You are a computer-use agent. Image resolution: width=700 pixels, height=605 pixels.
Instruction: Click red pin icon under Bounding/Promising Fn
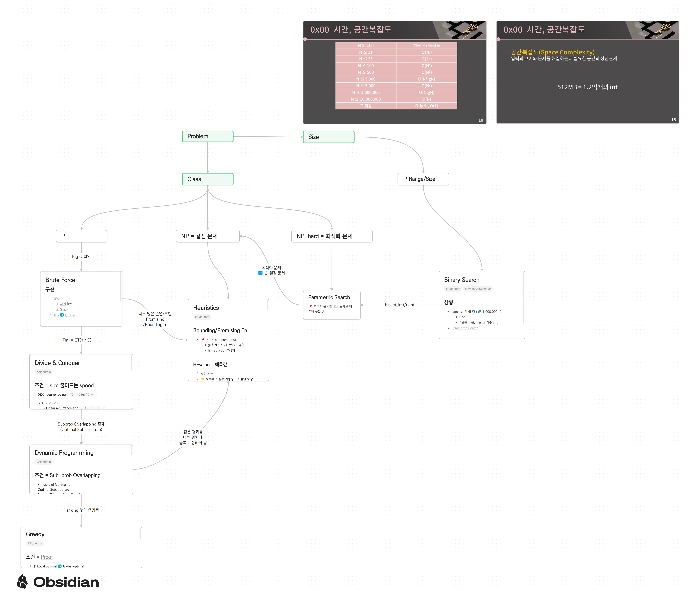coord(203,339)
